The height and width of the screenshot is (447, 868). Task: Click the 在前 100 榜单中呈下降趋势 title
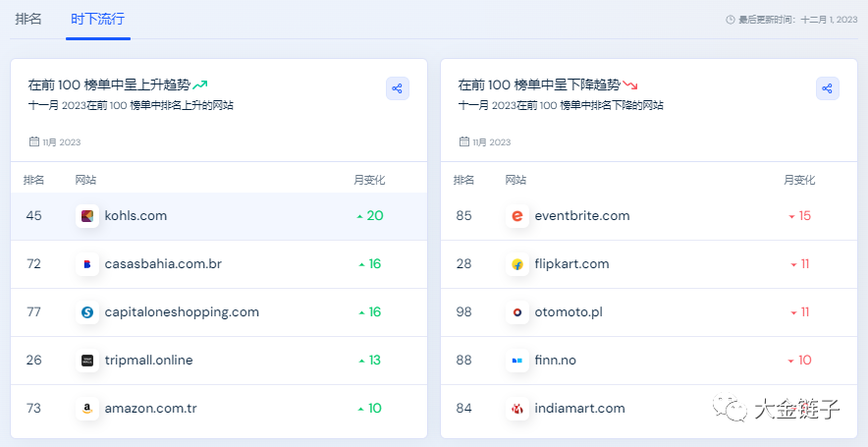(539, 84)
